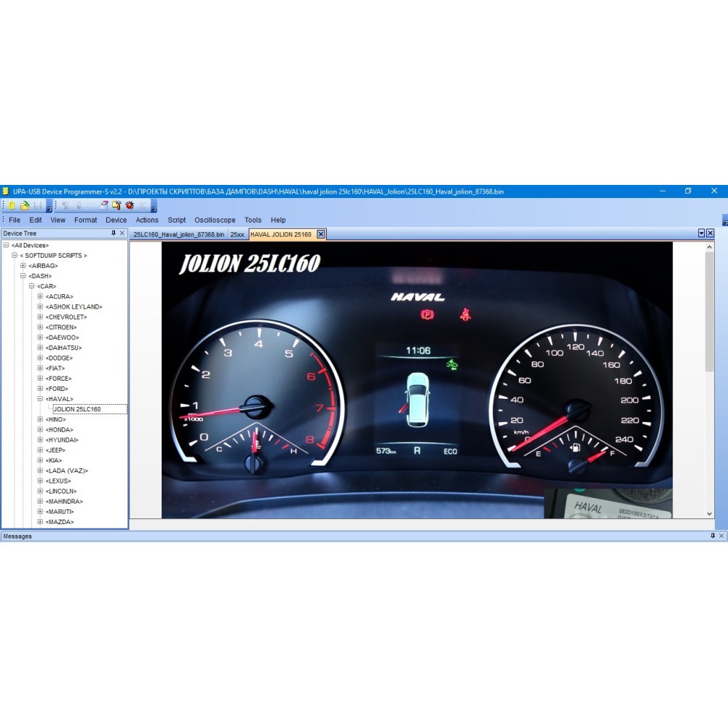Select the <FIAT> tree label
The image size is (728, 728).
[55, 368]
